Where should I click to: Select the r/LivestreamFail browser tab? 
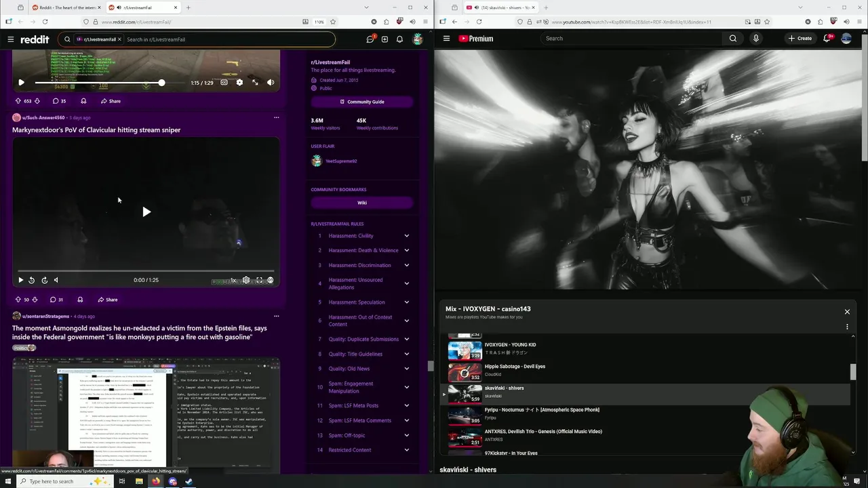pos(144,7)
